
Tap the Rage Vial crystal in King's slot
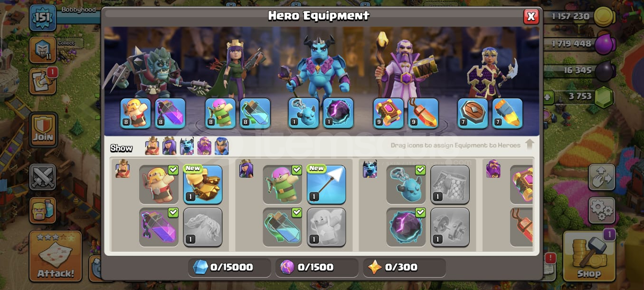tap(170, 113)
